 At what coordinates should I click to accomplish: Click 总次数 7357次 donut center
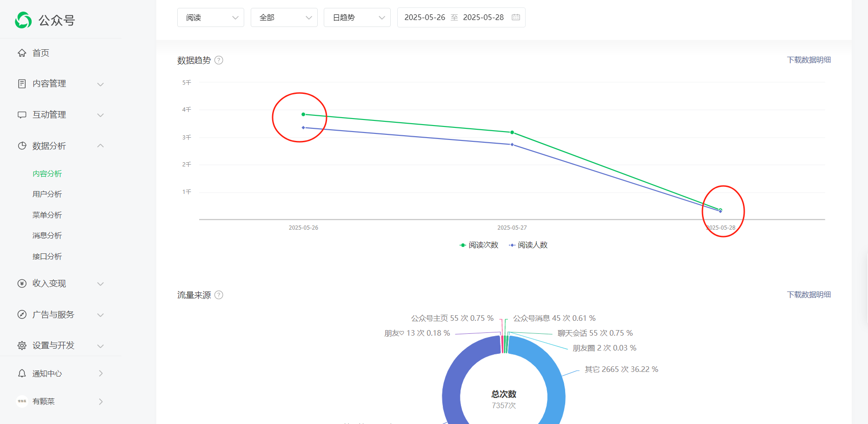(504, 399)
